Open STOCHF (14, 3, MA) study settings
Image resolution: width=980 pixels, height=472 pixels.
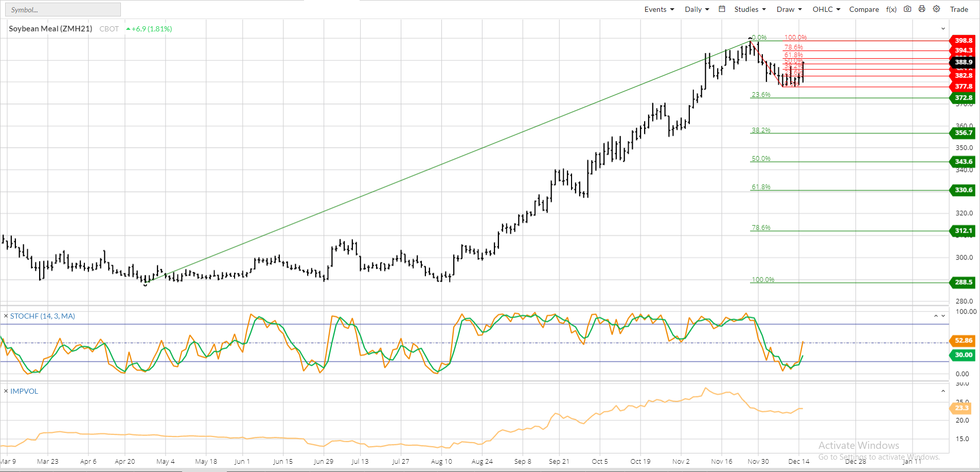coord(43,316)
